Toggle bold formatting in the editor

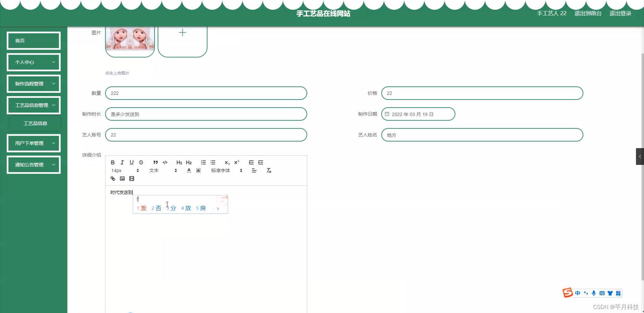click(113, 163)
